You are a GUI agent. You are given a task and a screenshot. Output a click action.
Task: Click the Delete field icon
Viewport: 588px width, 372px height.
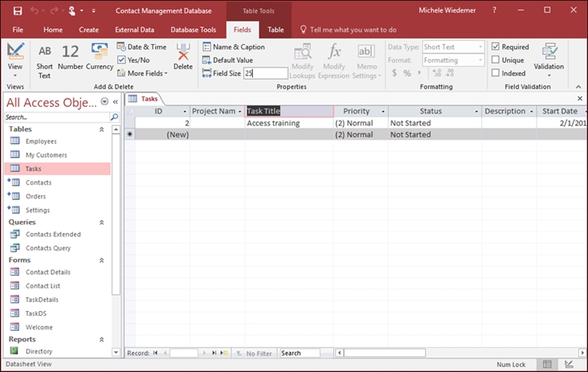183,51
